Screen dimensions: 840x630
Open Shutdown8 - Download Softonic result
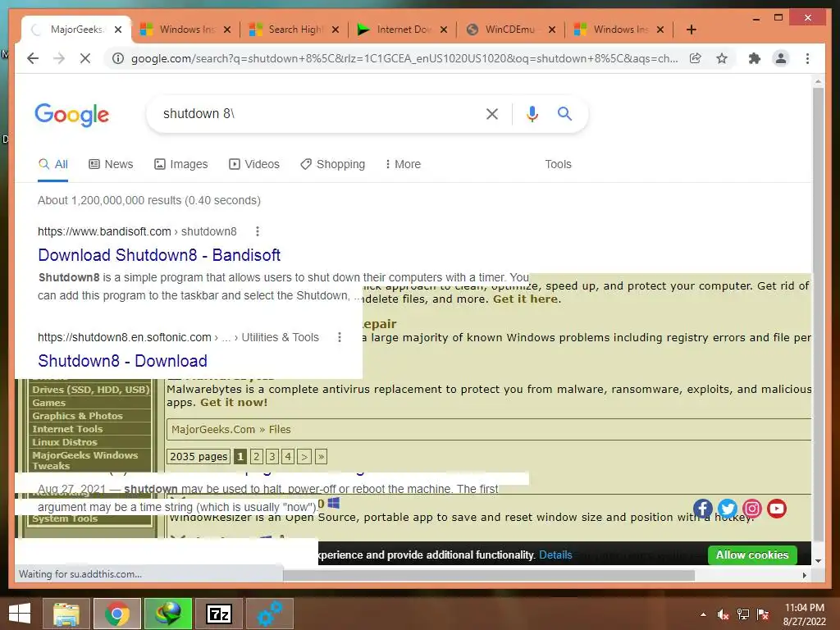point(123,361)
